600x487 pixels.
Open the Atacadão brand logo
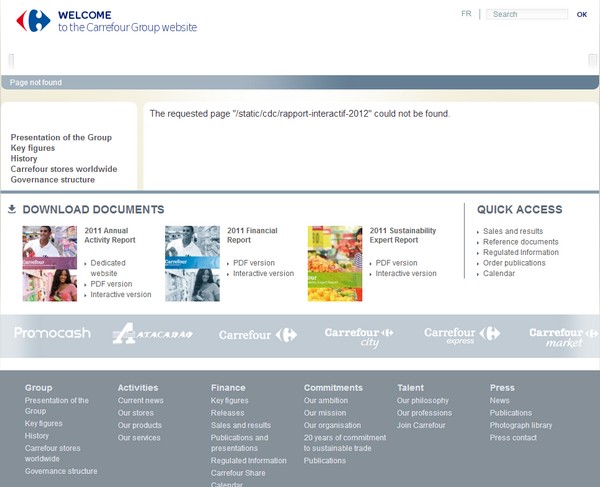click(152, 334)
